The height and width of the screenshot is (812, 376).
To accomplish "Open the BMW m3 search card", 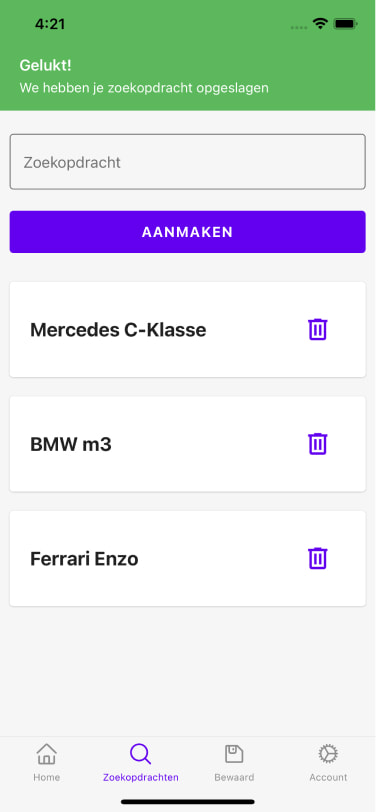I will tap(187, 444).
